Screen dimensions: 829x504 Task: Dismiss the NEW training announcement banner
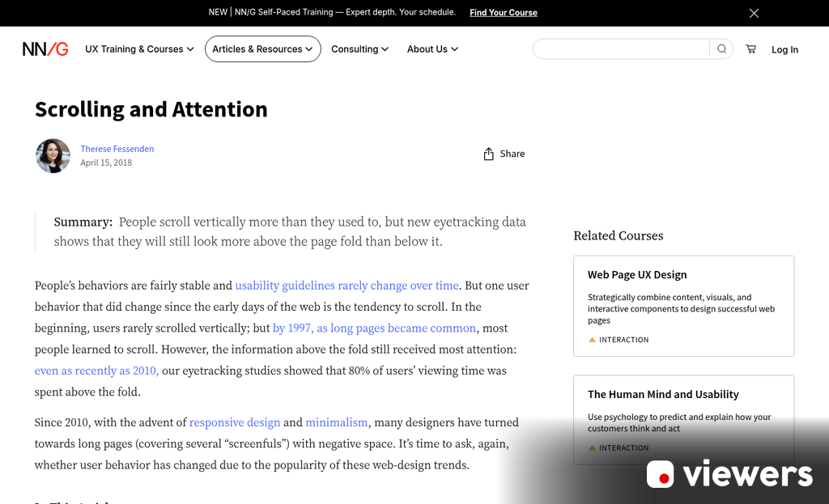pyautogui.click(x=754, y=13)
